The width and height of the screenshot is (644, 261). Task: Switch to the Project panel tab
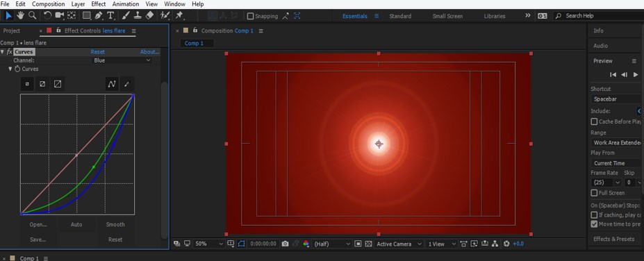(12, 31)
